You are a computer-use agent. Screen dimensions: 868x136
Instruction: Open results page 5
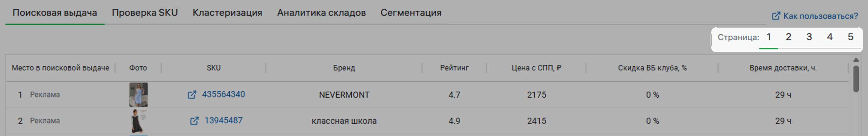click(x=850, y=37)
